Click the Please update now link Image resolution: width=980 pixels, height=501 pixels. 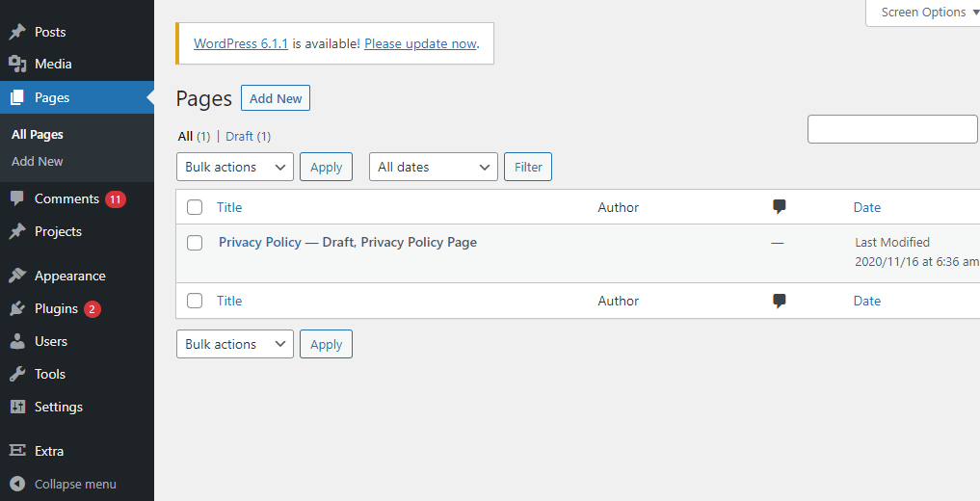coord(421,43)
